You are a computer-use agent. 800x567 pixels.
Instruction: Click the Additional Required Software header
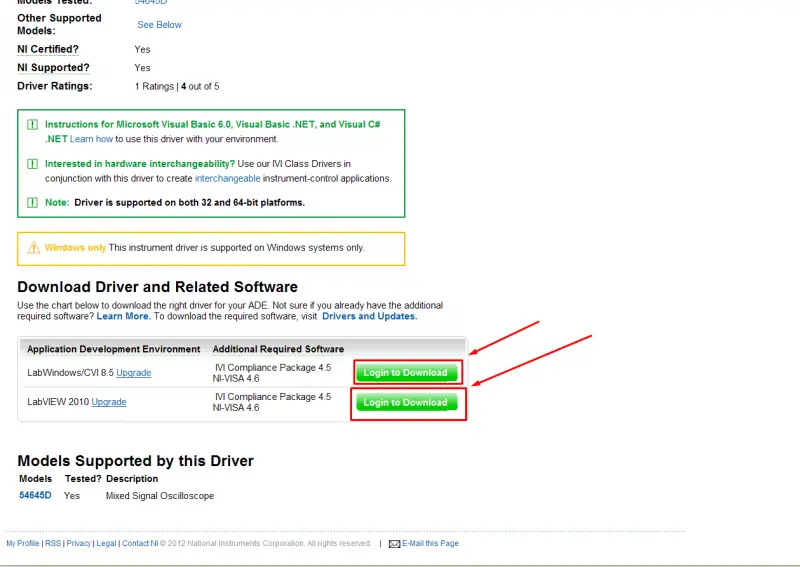pyautogui.click(x=278, y=349)
